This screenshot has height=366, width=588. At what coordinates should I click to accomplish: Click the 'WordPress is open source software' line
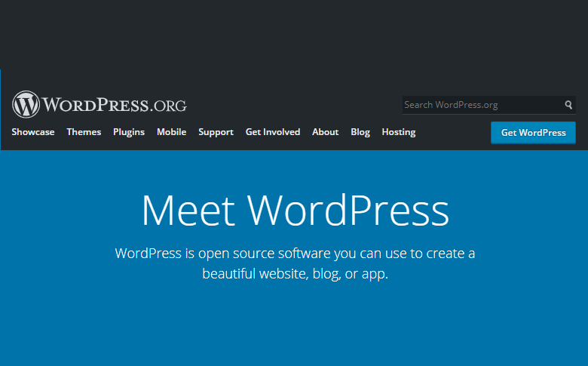pyautogui.click(x=295, y=253)
